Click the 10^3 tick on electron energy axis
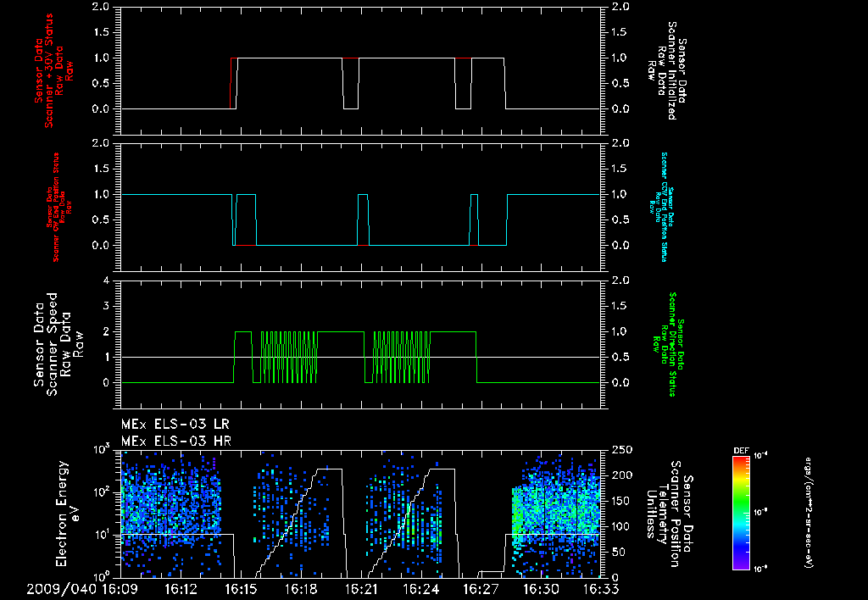The height and width of the screenshot is (600, 868). pyautogui.click(x=102, y=448)
